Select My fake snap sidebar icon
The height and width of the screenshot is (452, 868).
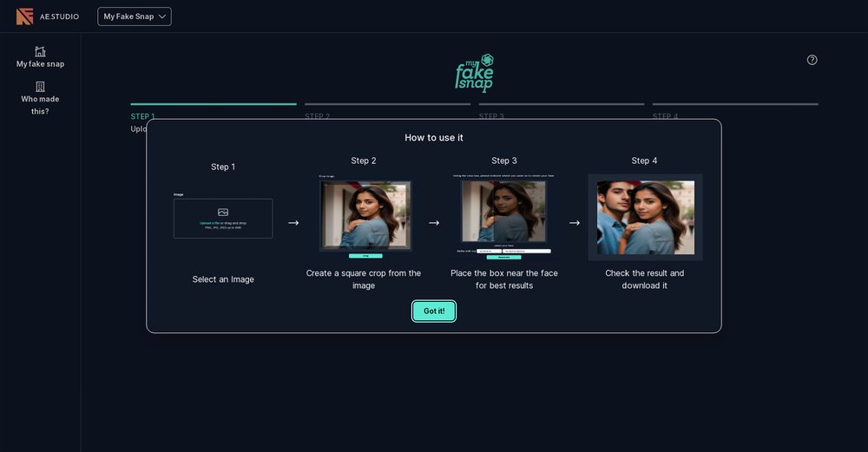point(40,51)
